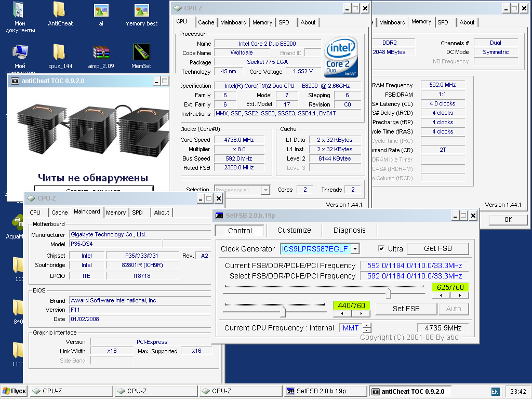Click the Core Speed 4736.0 MHz value

point(239,140)
